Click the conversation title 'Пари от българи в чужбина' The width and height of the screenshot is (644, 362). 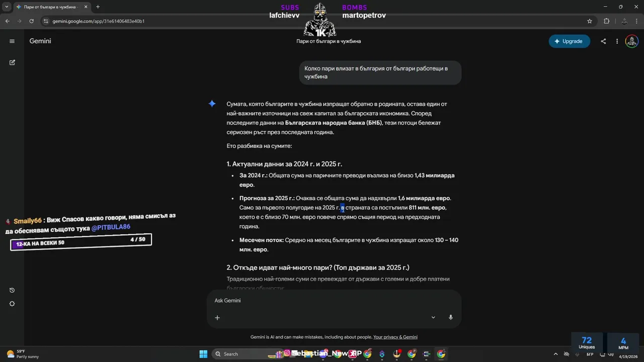(x=329, y=41)
